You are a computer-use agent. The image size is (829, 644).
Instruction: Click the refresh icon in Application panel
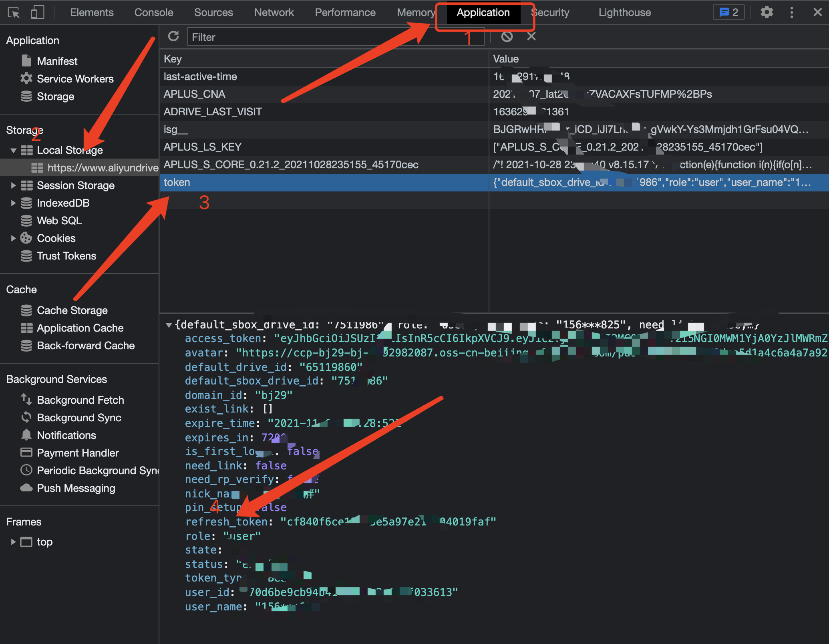pos(173,37)
